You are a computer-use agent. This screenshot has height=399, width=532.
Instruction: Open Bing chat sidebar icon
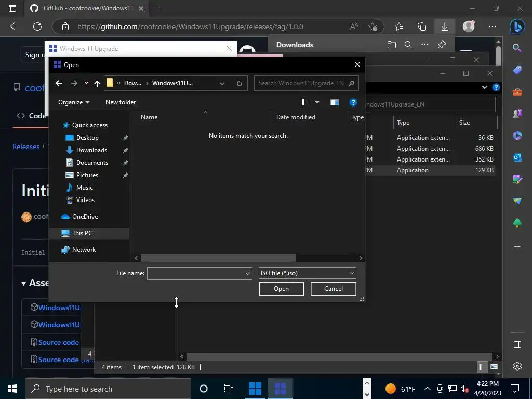(x=517, y=26)
